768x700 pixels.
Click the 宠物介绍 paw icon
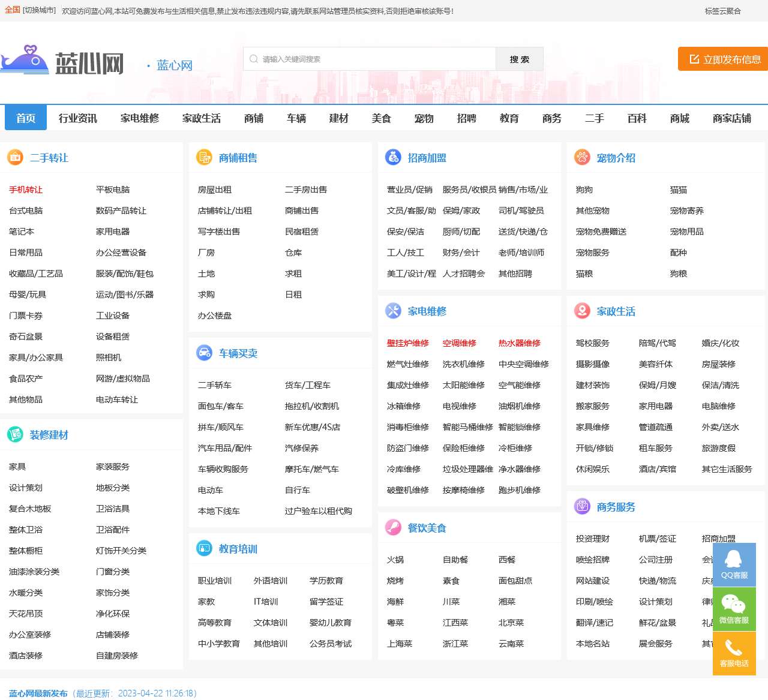582,158
